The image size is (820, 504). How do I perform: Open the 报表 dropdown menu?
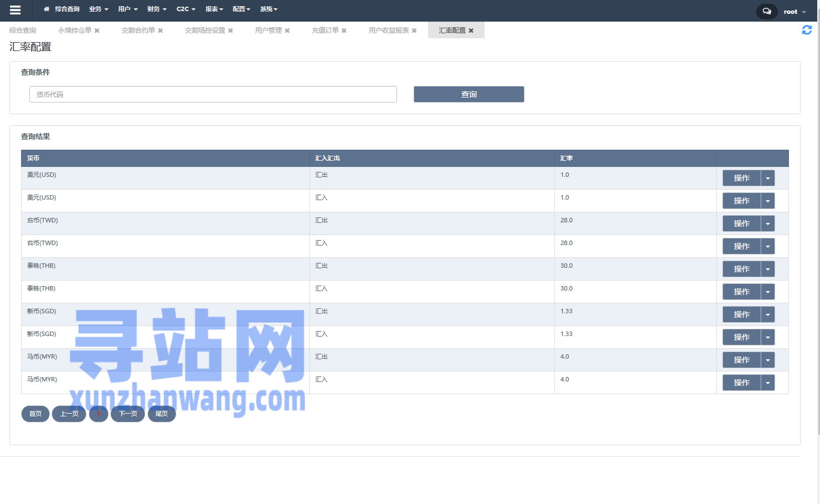pyautogui.click(x=214, y=9)
